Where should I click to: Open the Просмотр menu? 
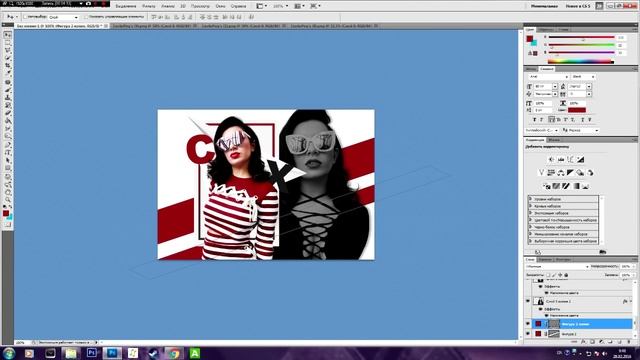tap(200, 6)
